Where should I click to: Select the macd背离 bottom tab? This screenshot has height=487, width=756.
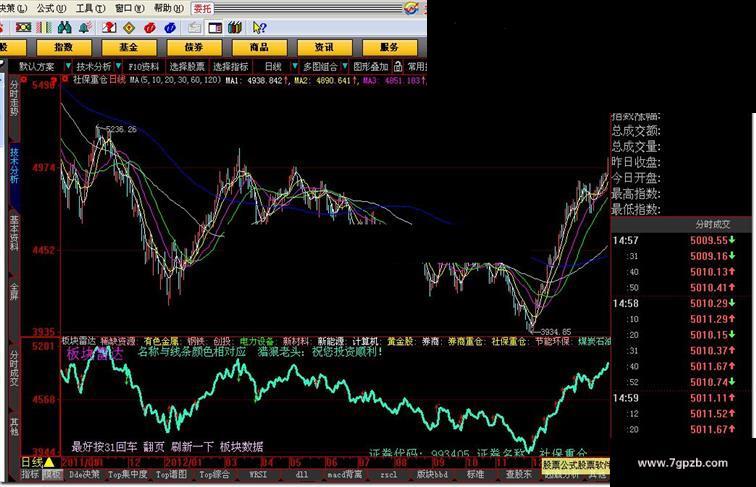pyautogui.click(x=345, y=474)
